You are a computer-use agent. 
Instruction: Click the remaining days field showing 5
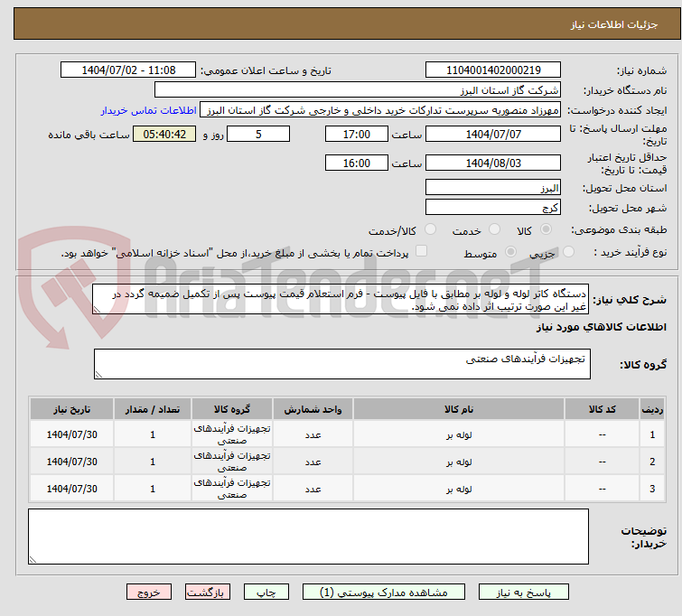[258, 134]
